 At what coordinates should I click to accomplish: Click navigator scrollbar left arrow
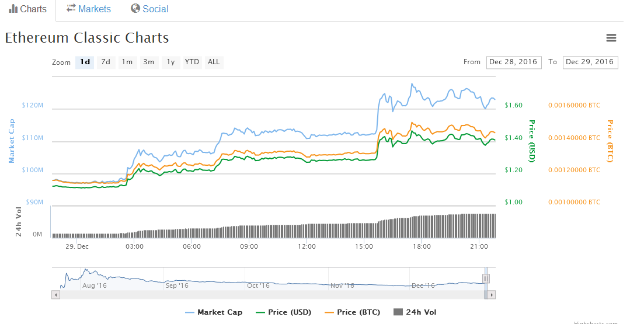(x=56, y=295)
